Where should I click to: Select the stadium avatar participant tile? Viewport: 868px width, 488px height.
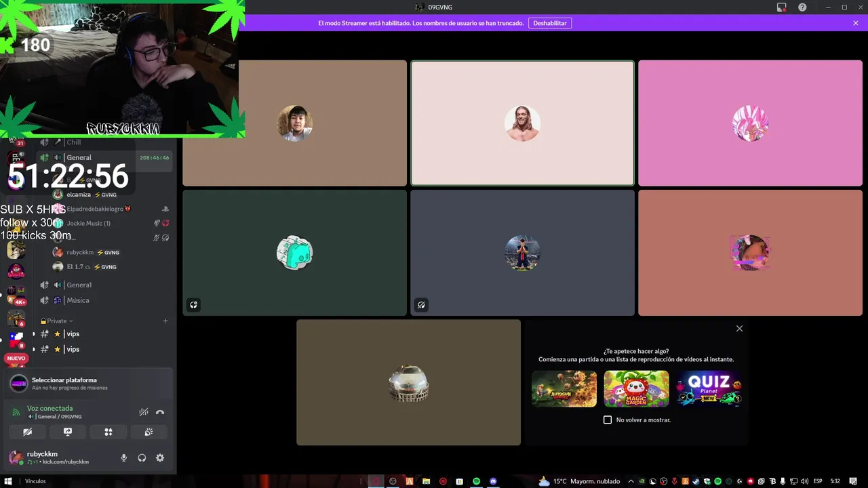click(x=522, y=253)
